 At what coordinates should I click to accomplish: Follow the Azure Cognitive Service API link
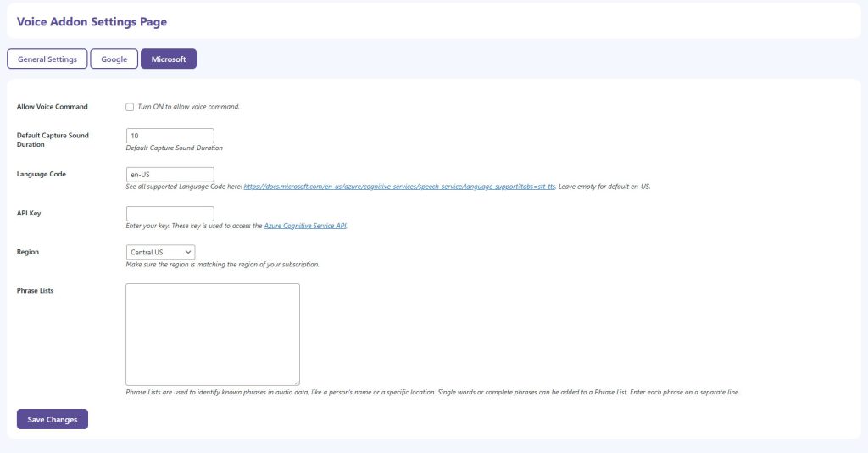tap(305, 226)
